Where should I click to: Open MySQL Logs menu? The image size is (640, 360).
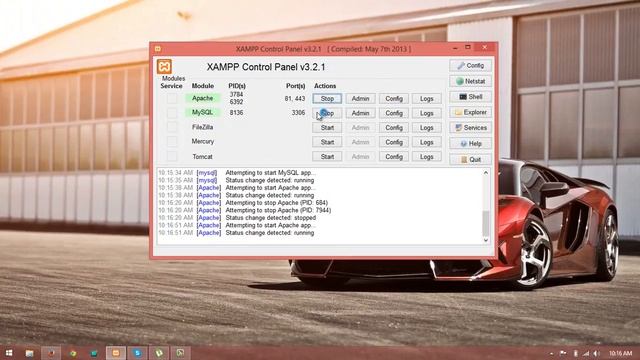coord(427,113)
